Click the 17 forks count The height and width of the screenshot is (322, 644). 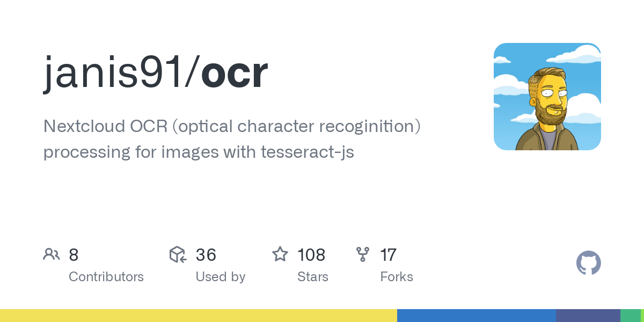(388, 255)
